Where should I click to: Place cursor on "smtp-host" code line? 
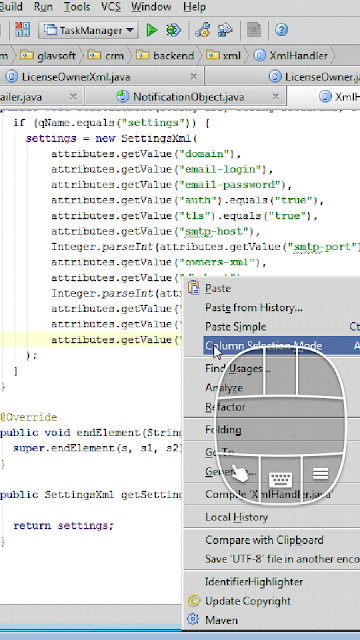tap(156, 231)
